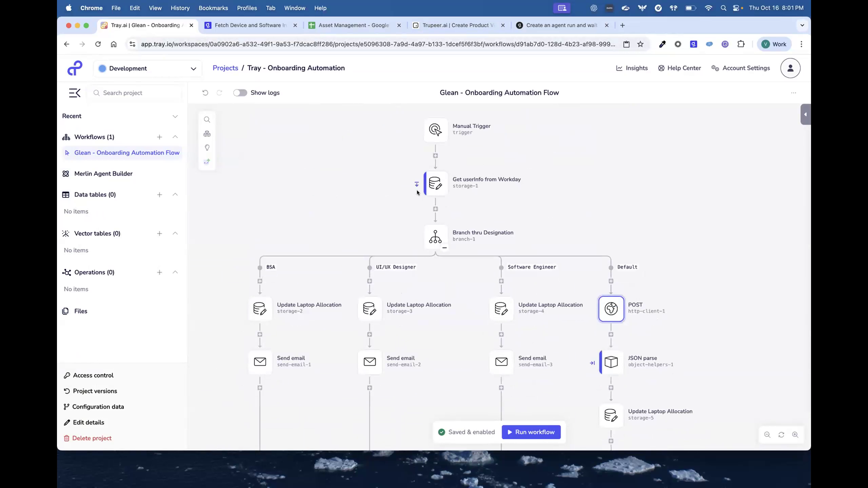Open the Bookmarks menu
The width and height of the screenshot is (868, 488).
[213, 8]
